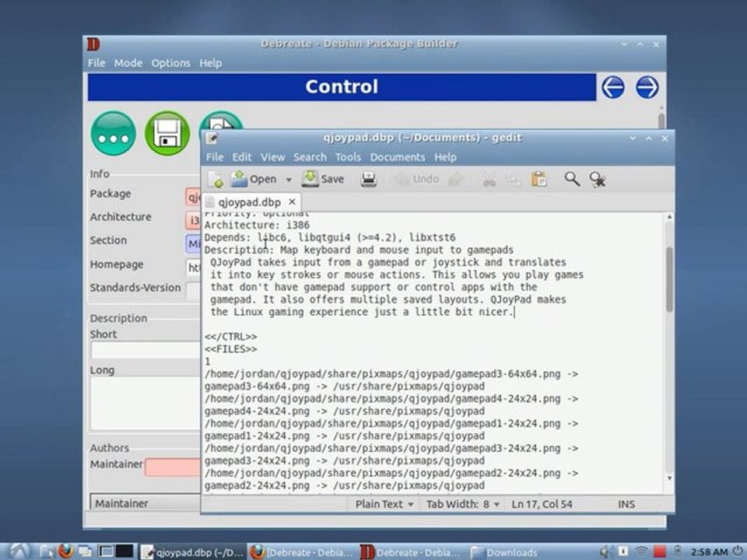Paste using the clipboard icon in gedit
Viewport: 747px width, 560px height.
coord(539,180)
